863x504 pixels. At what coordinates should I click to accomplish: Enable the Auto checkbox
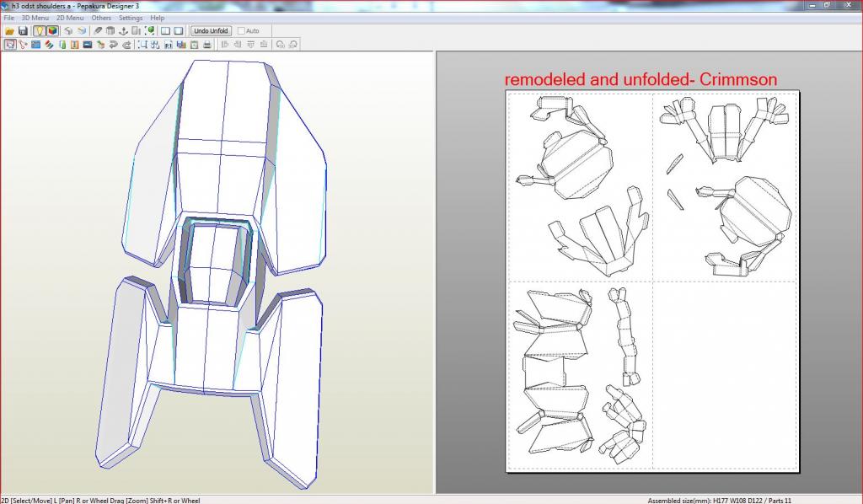click(x=242, y=31)
